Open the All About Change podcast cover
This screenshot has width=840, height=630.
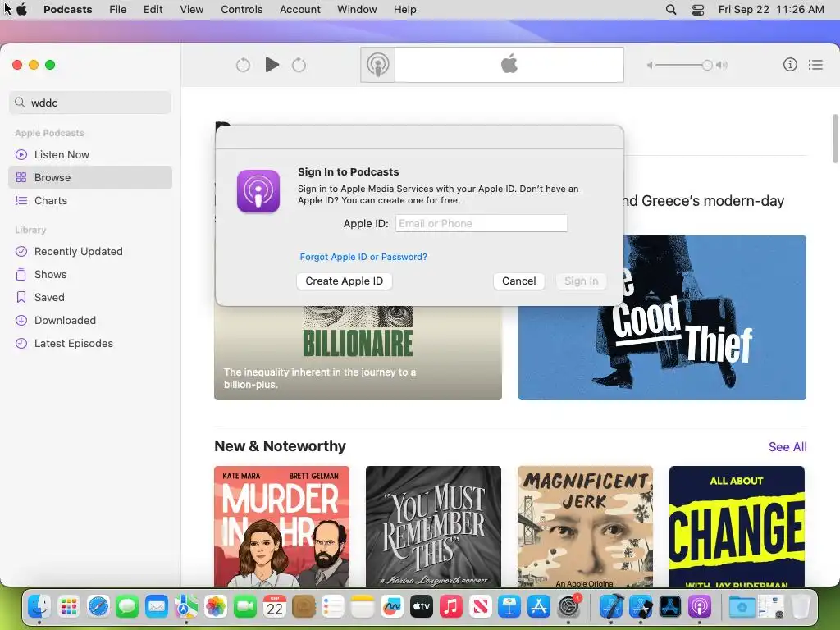[737, 526]
